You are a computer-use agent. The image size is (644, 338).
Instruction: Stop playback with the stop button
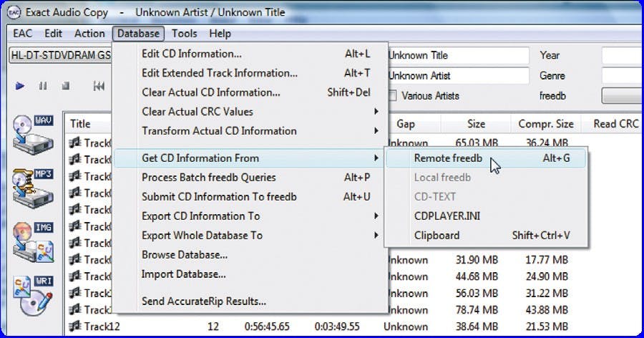pyautogui.click(x=65, y=86)
